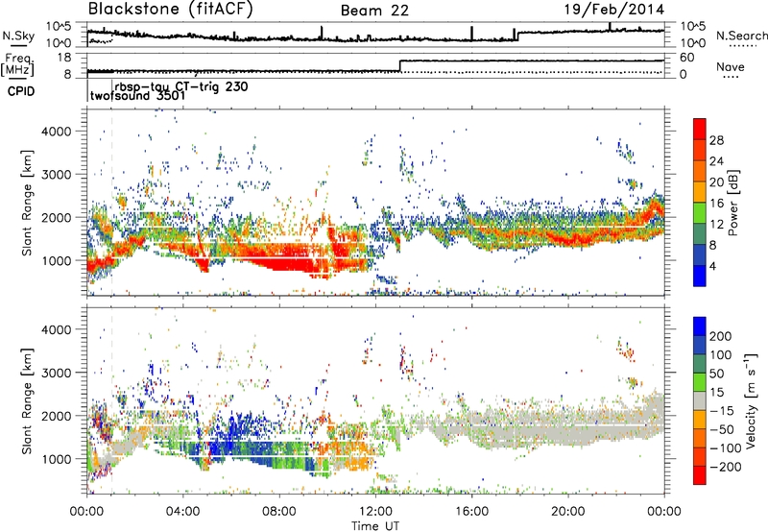Click the "Slant Range [km]" label of the power panel
Viewport: 768px width, 532px height.
(27, 203)
